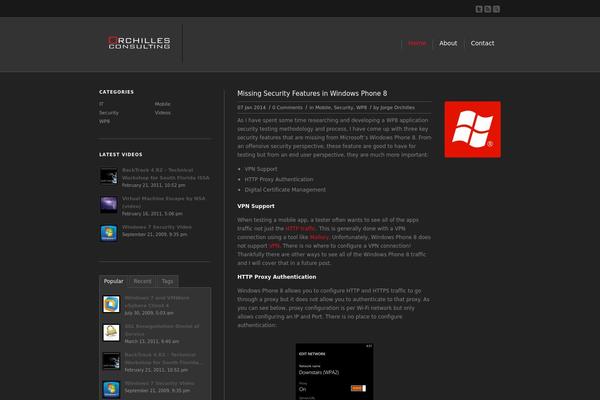The width and height of the screenshot is (600, 400).
Task: Open author Jorge Orchilles link
Action: tap(397, 108)
